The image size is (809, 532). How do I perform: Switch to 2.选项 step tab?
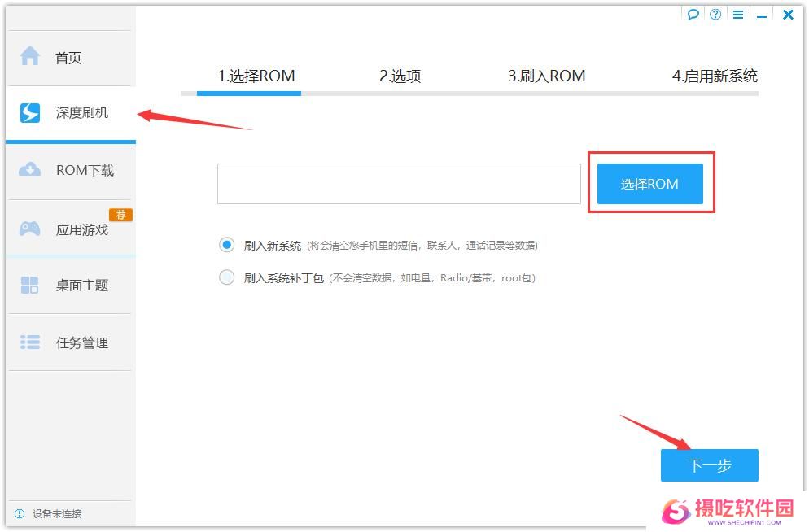pyautogui.click(x=400, y=76)
